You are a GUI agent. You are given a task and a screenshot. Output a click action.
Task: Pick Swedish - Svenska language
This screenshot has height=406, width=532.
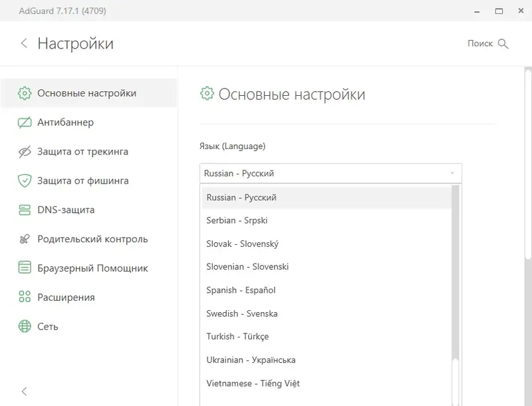tap(327, 313)
